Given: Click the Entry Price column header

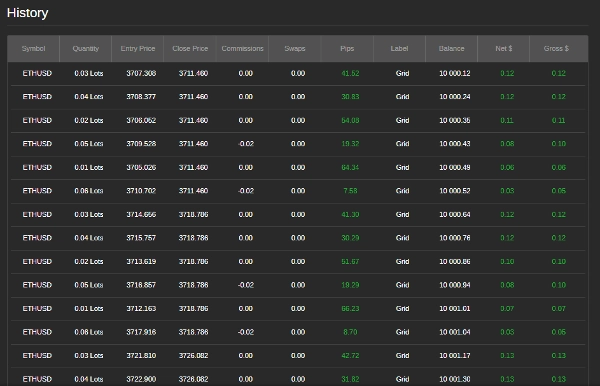Looking at the screenshot, I should click(138, 49).
